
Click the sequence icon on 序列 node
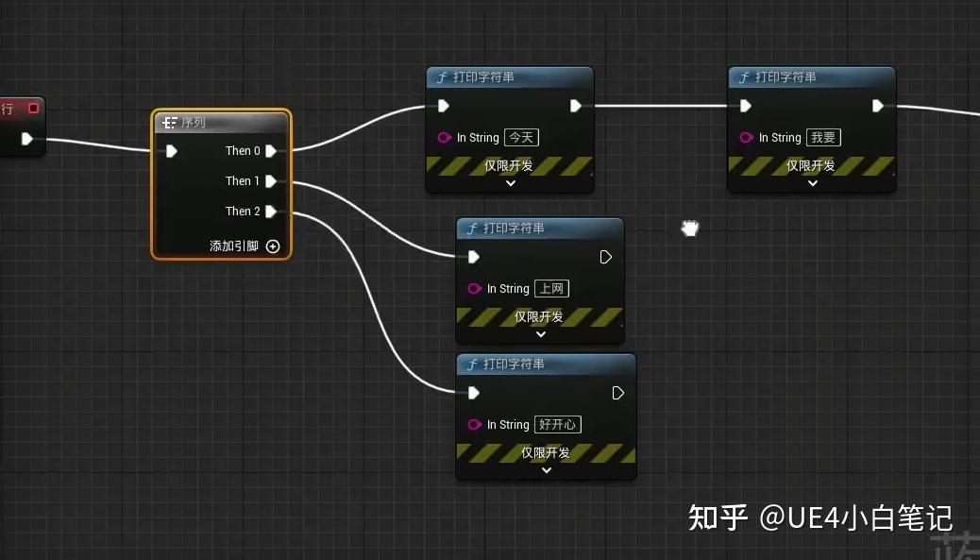[169, 123]
